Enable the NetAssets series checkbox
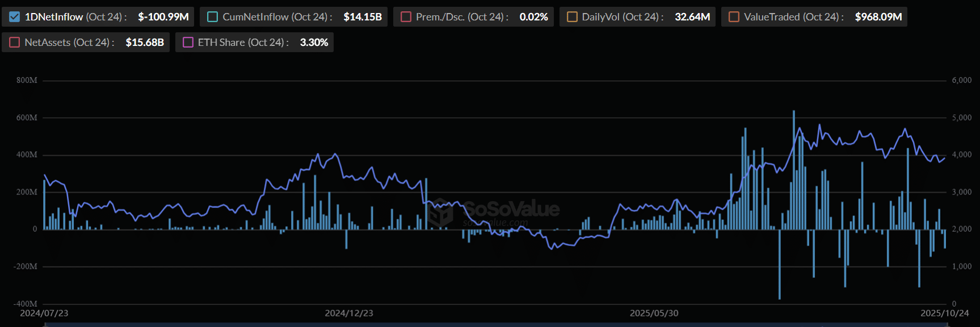980x327 pixels. [x=15, y=43]
